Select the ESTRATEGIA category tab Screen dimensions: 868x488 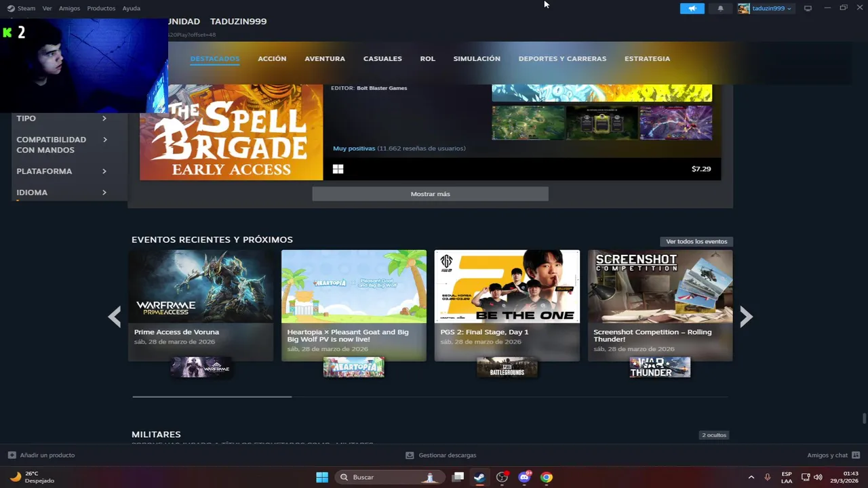[x=647, y=58]
